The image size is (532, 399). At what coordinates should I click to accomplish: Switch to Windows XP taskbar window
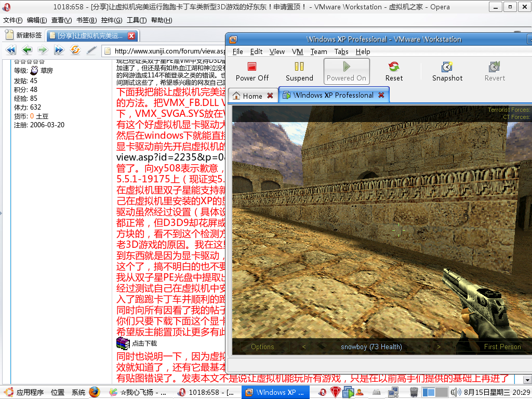(275, 392)
